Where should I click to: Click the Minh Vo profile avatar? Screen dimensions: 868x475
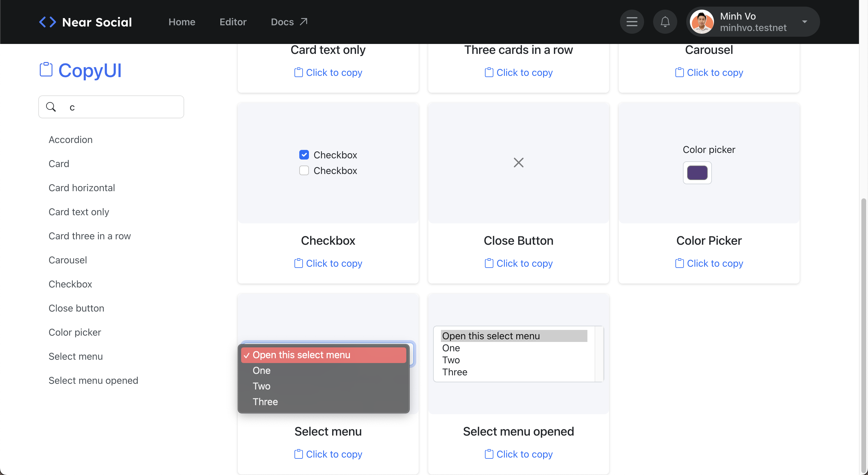click(702, 22)
